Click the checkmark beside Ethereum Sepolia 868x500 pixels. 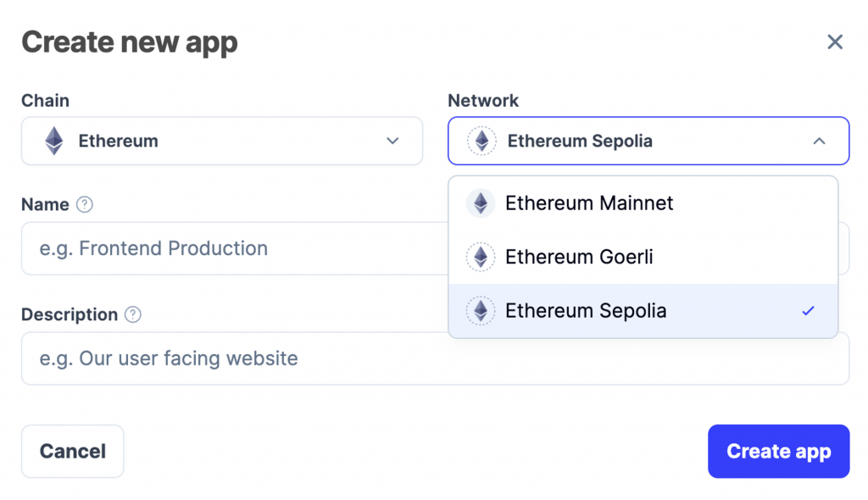click(x=808, y=311)
